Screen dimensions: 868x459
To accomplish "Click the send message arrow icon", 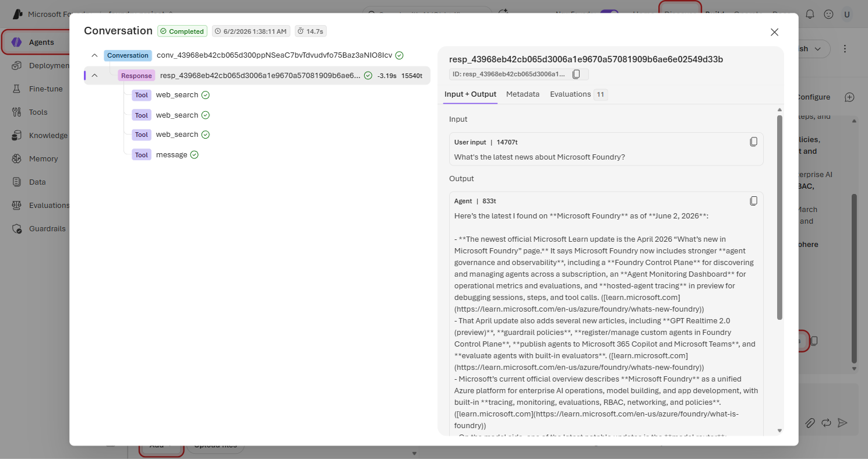I will (842, 423).
